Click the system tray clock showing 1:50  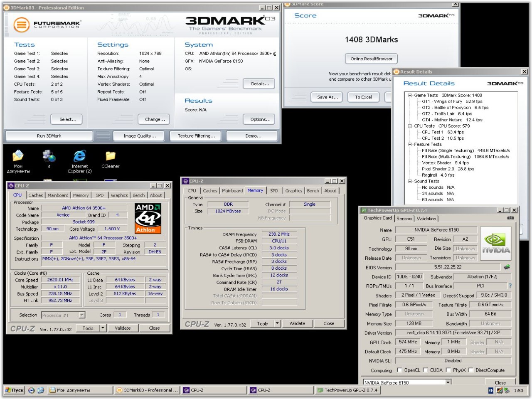tap(518, 390)
